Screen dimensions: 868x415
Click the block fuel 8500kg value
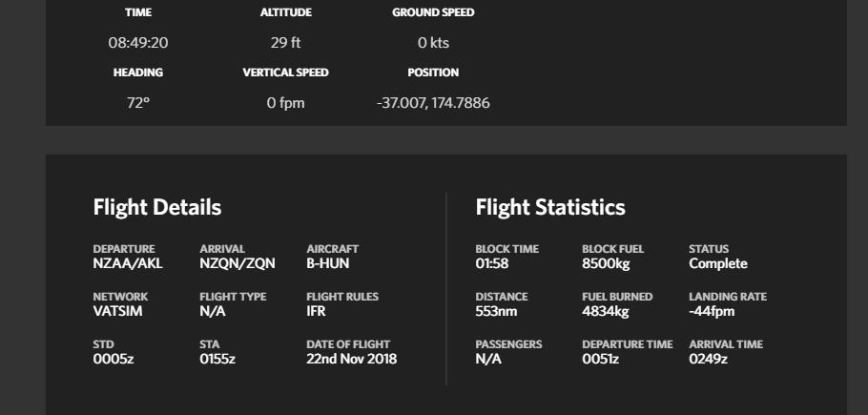[x=606, y=264]
